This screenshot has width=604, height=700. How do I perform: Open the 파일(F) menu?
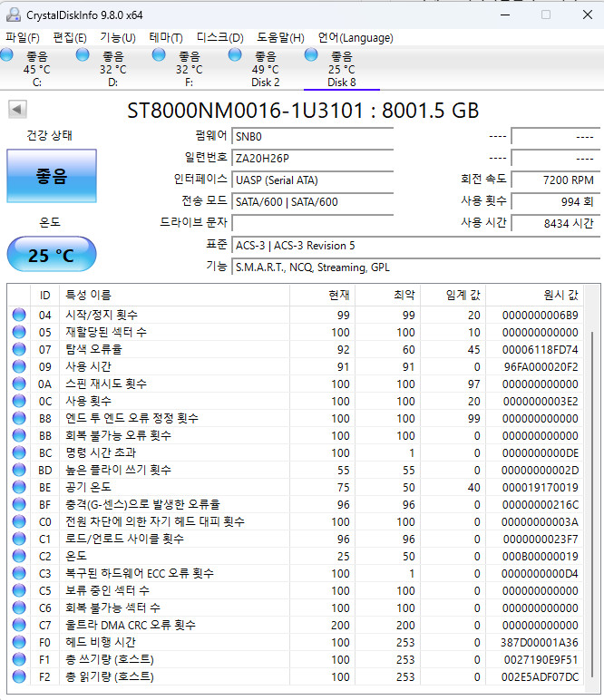pyautogui.click(x=23, y=38)
